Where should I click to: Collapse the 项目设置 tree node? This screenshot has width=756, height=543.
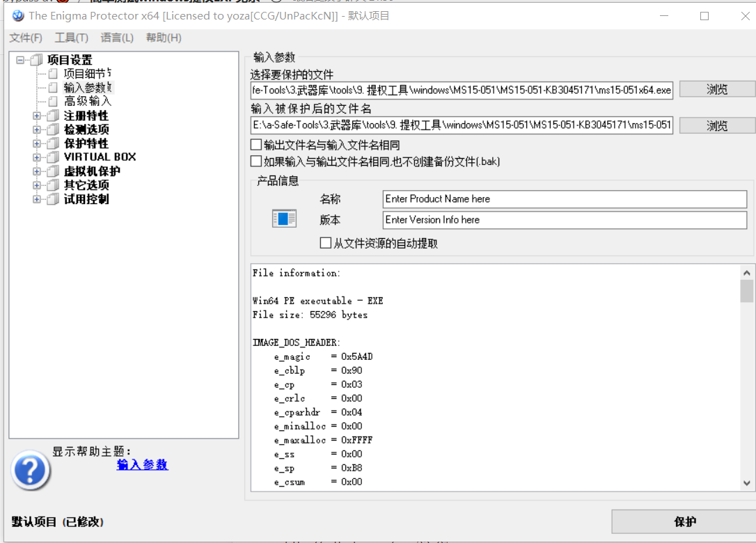(x=20, y=60)
